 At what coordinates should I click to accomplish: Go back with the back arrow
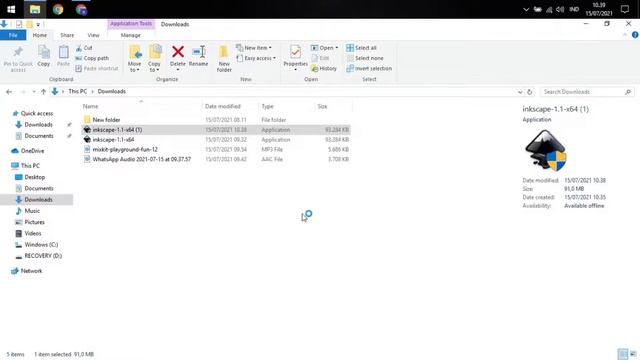[9, 92]
